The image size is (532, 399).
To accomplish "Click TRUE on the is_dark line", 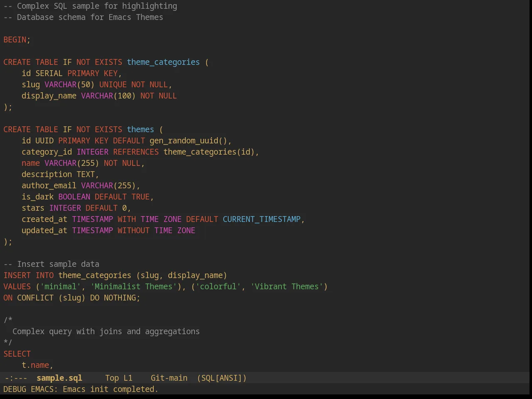I will pos(140,197).
